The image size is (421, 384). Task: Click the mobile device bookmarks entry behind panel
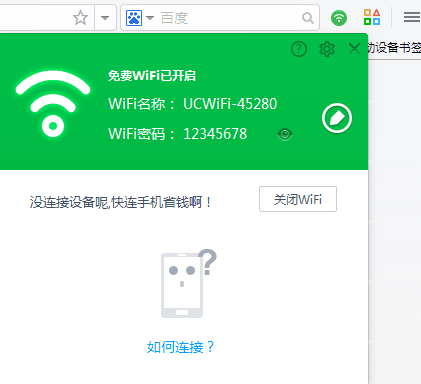pyautogui.click(x=394, y=48)
